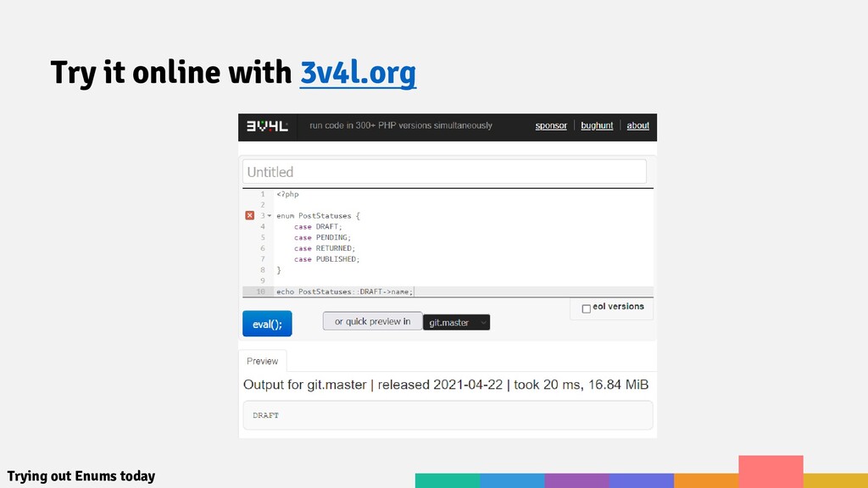The image size is (868, 488).
Task: Open the git.master version dropdown
Action: pos(456,322)
